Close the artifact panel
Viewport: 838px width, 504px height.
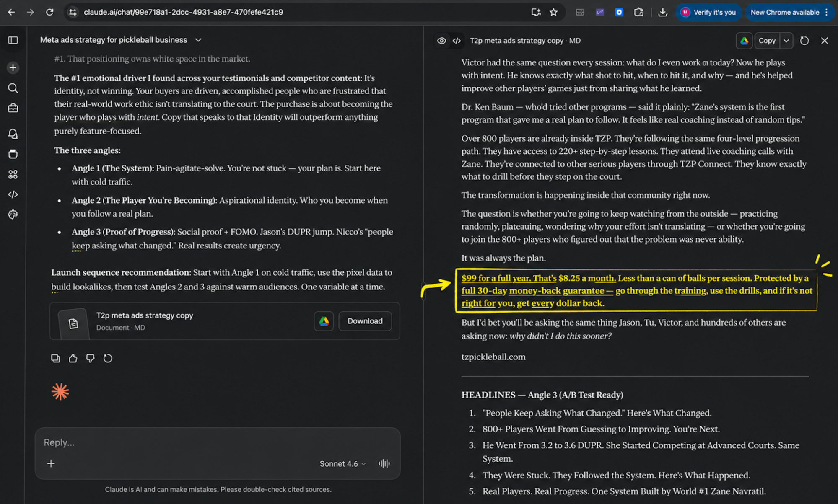[x=825, y=41]
